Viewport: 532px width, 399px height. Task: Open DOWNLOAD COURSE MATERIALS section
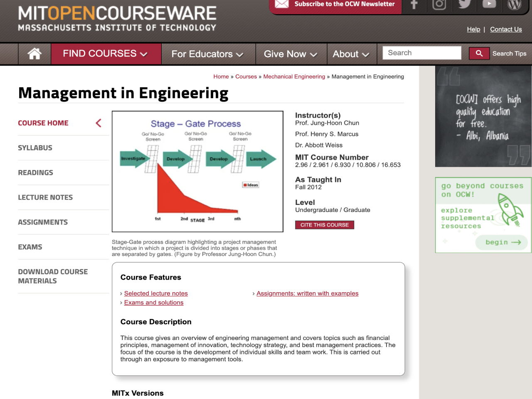(x=53, y=276)
